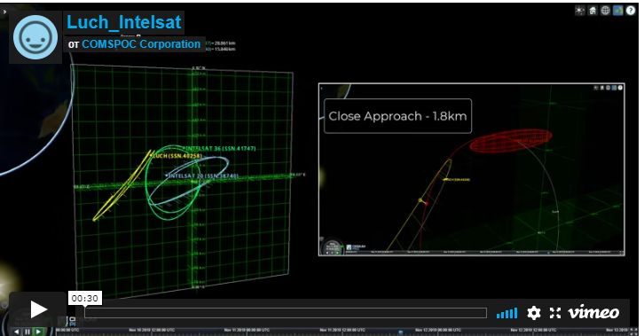Open the Vimeo logo link
The image size is (644, 336).
point(593,313)
